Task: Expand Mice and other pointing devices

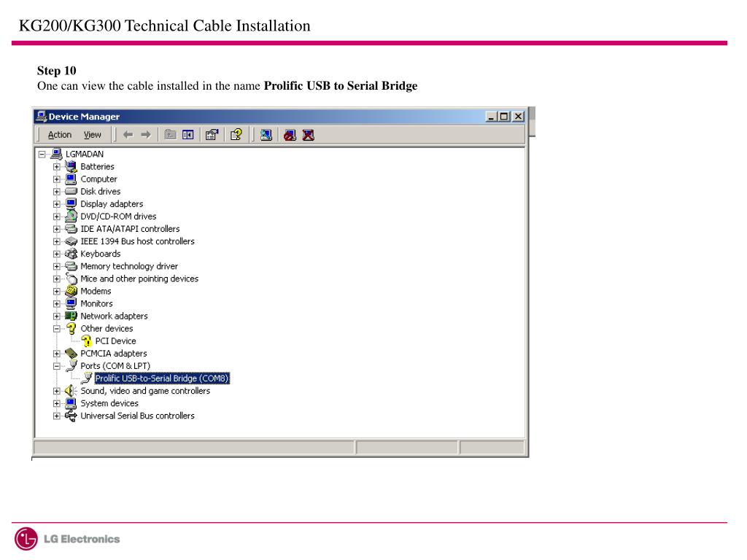Action: (x=57, y=279)
